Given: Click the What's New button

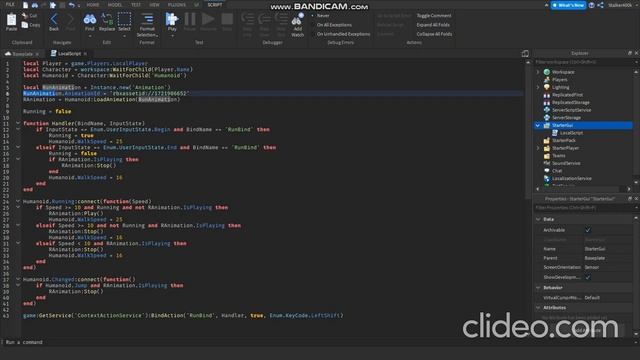Looking at the screenshot, I should click(x=569, y=5).
